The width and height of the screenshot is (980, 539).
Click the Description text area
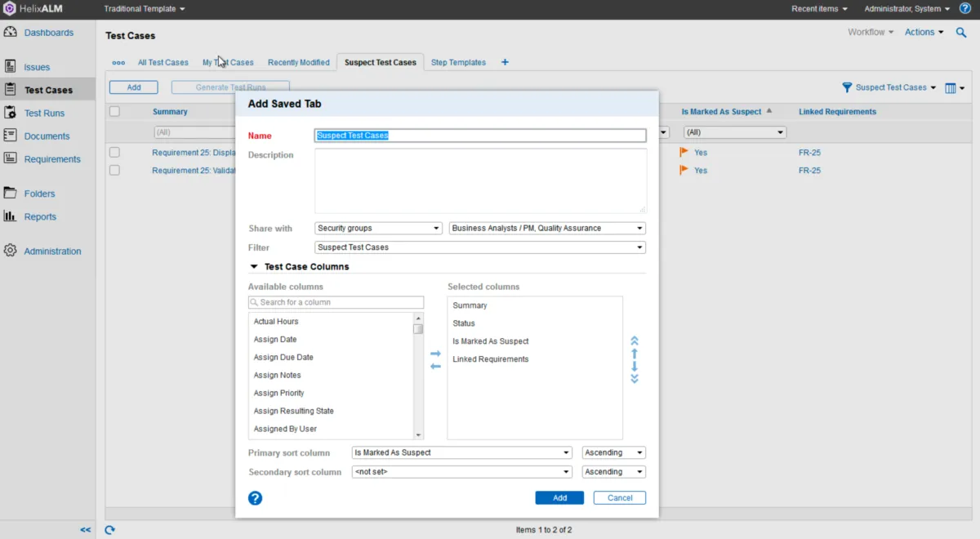480,180
